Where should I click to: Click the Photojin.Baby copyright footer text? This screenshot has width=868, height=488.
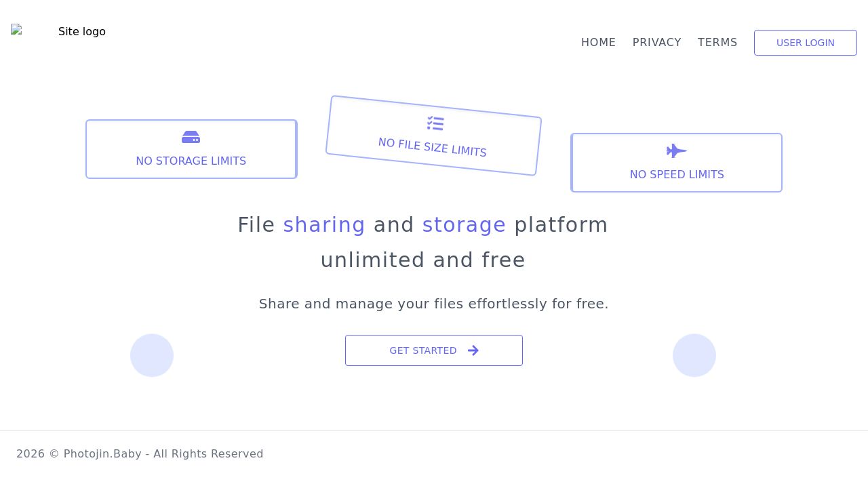[140, 454]
